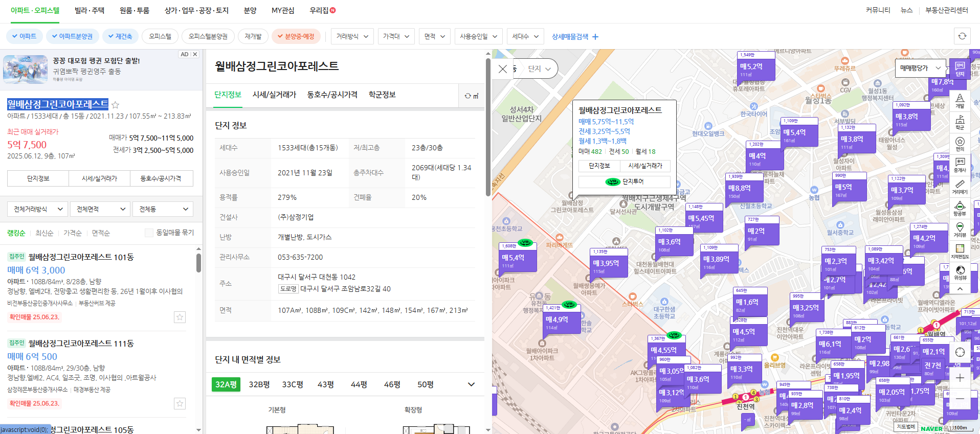Sort listings by 최신순
Screen dimensions: 980x434
coord(44,233)
